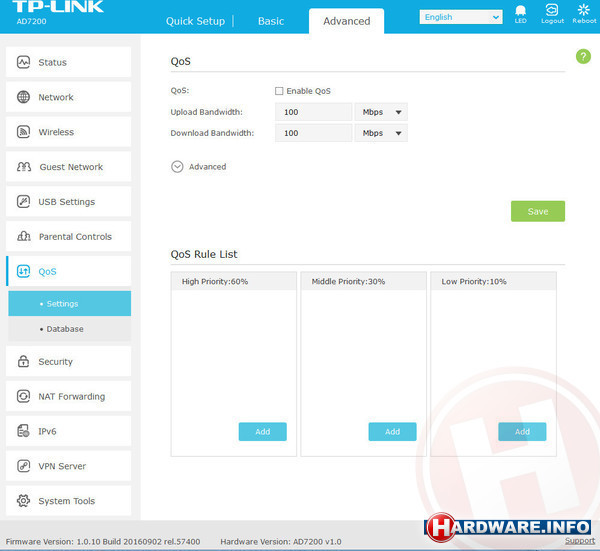
Task: Click the NAT Forwarding circular icon
Action: [x=23, y=396]
